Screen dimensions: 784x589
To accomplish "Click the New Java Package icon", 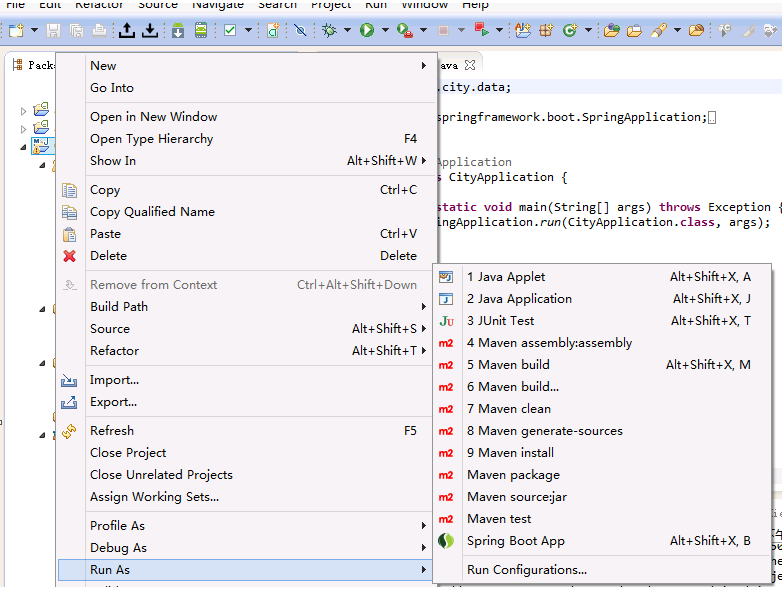I will point(546,30).
